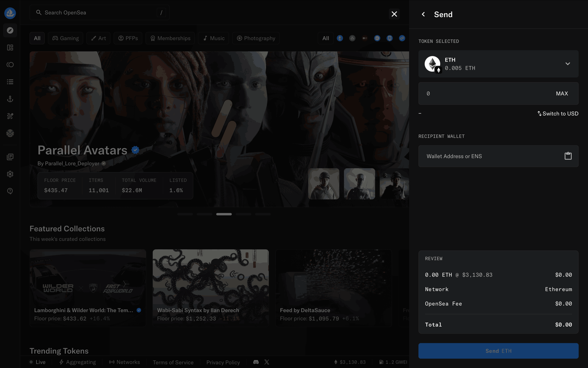Select the All chains filter
The height and width of the screenshot is (368, 588).
pos(326,38)
